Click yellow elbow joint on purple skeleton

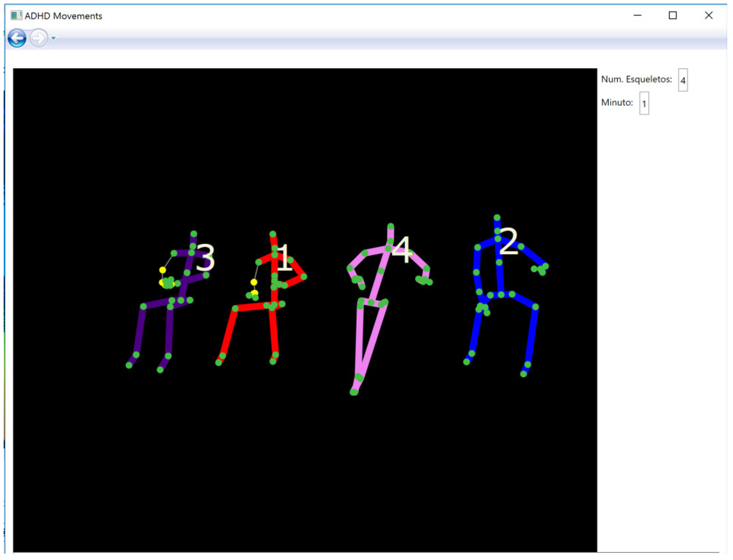tap(162, 270)
